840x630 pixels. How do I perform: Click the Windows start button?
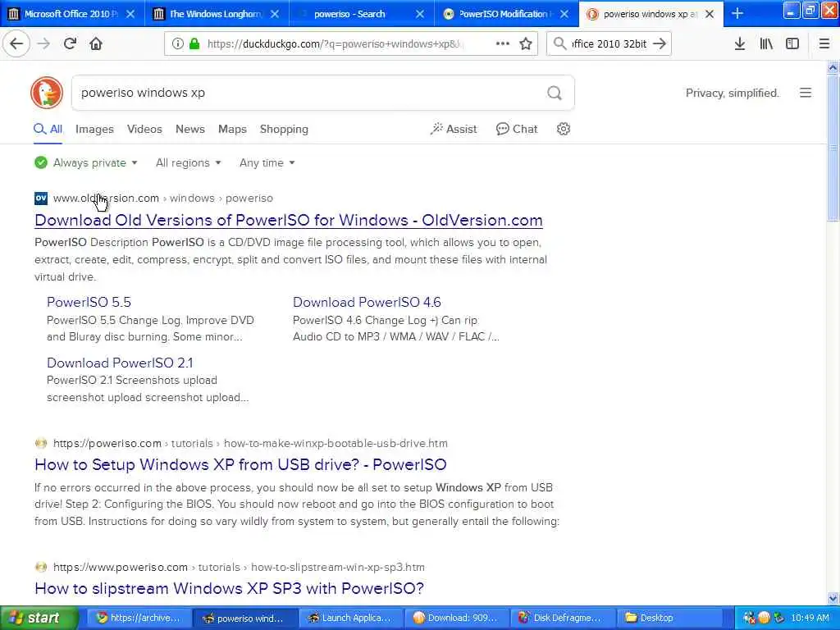tap(39, 618)
